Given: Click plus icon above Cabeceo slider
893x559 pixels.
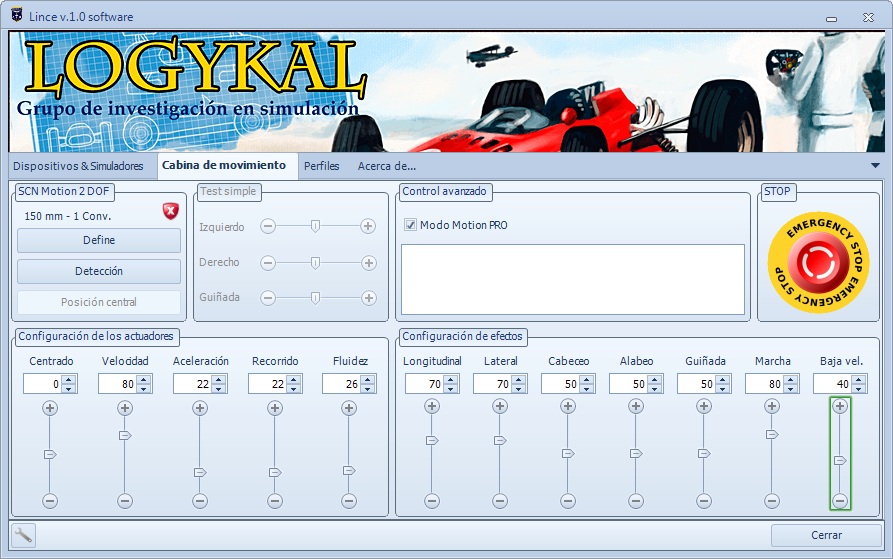Looking at the screenshot, I should [x=567, y=406].
